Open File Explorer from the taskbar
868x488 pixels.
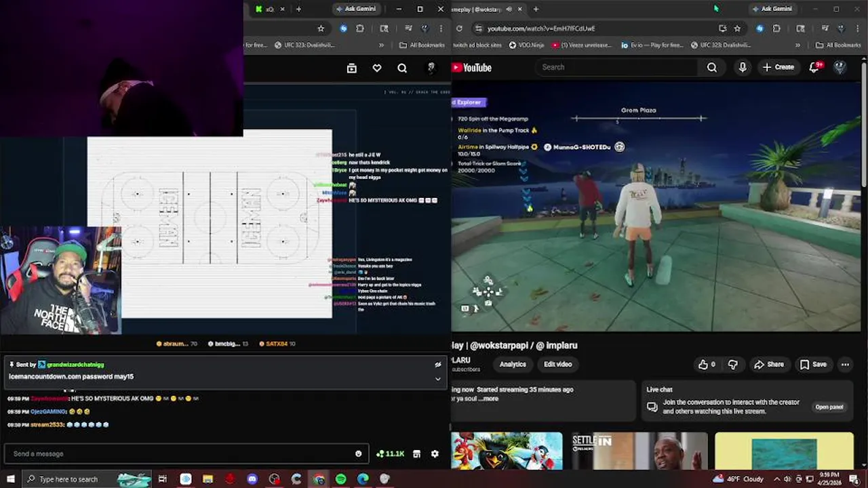tap(208, 479)
